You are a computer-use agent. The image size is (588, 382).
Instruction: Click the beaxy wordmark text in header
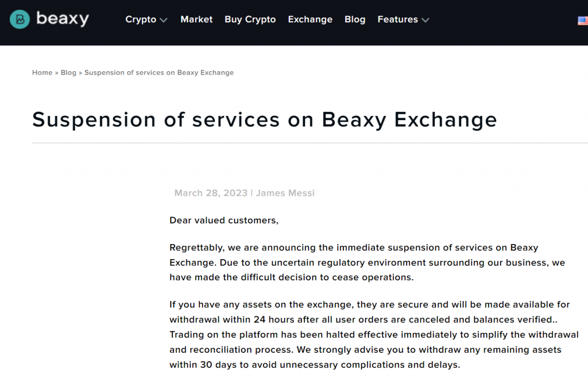[x=63, y=19]
